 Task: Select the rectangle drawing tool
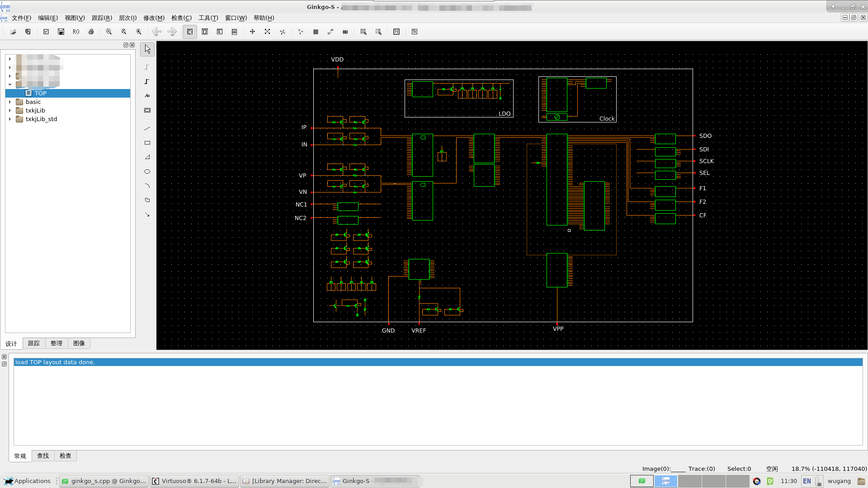[x=147, y=143]
